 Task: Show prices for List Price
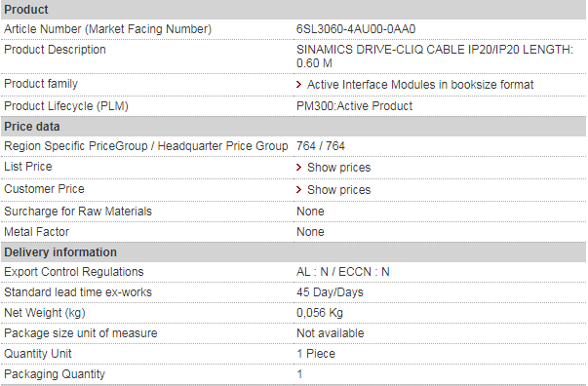[338, 168]
